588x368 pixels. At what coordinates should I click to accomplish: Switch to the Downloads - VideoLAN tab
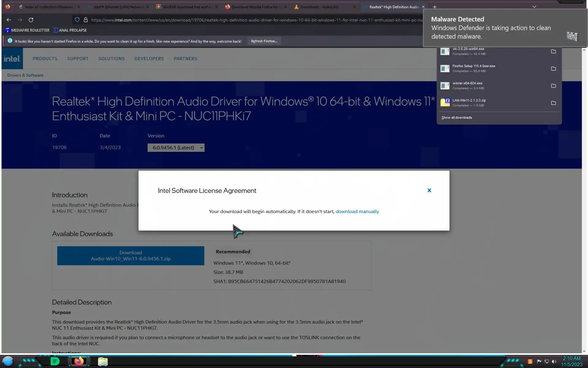[319, 7]
